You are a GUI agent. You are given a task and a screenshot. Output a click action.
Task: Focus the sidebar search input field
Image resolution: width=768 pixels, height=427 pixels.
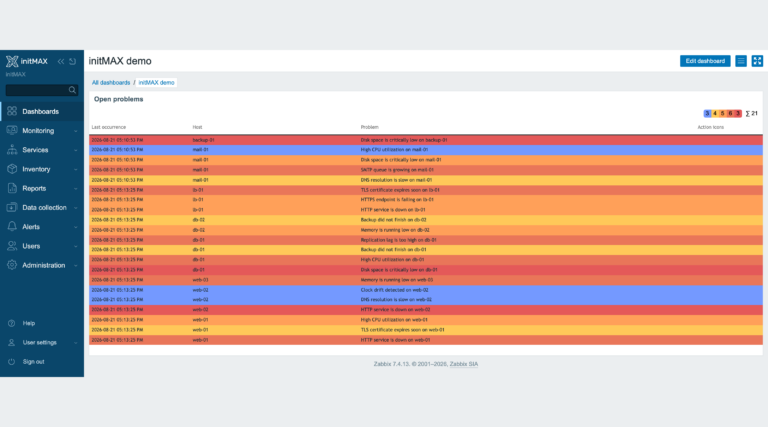click(42, 90)
